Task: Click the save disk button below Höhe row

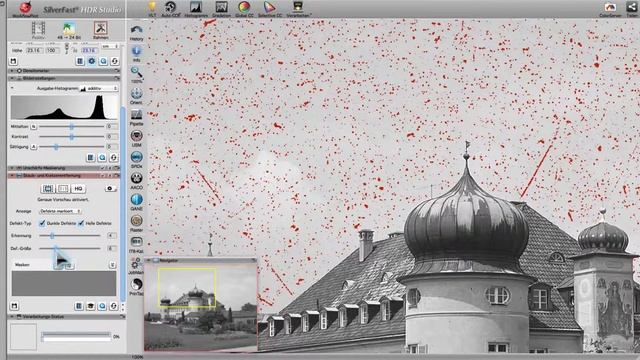Action: coord(13,61)
